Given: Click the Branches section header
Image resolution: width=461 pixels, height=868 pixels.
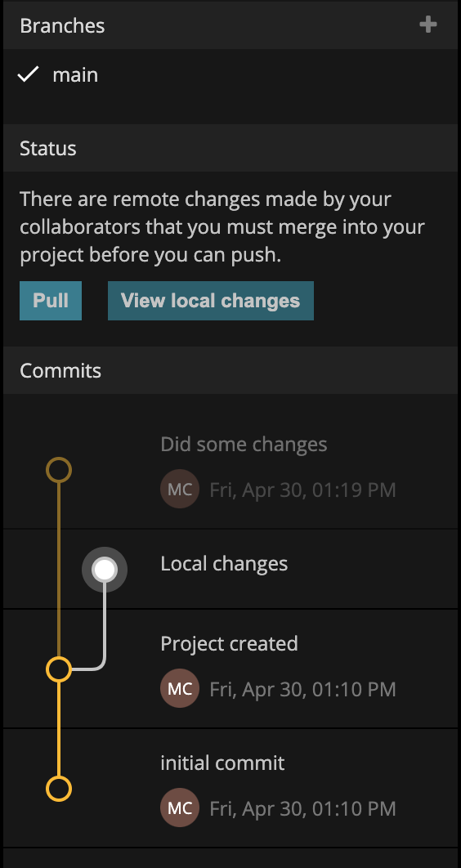Looking at the screenshot, I should tap(230, 25).
